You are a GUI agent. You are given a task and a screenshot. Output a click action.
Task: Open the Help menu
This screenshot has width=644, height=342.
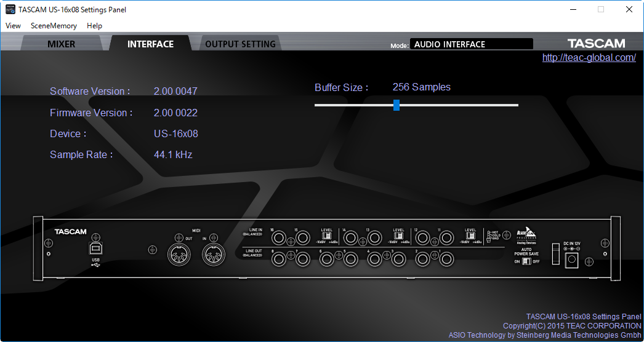click(x=94, y=25)
